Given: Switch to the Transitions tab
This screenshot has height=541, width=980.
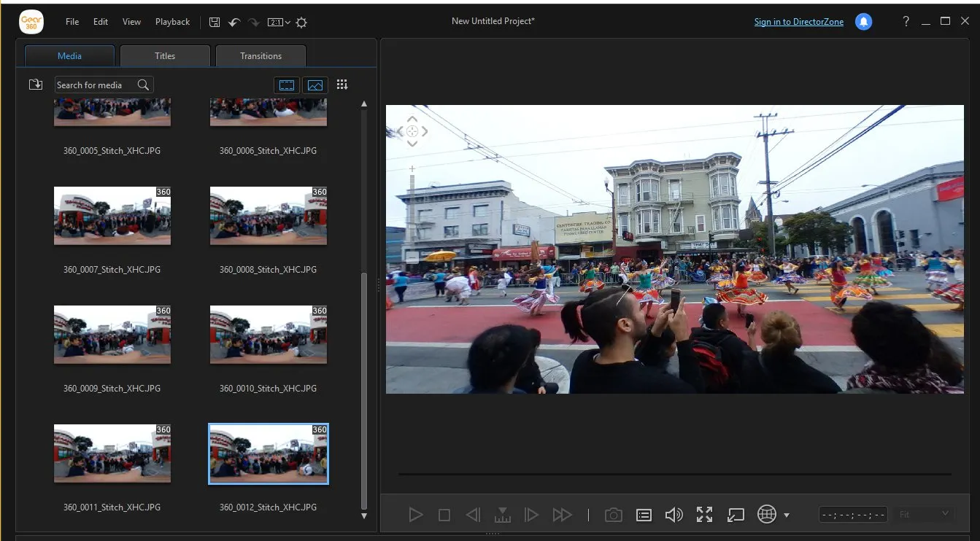Looking at the screenshot, I should [261, 56].
